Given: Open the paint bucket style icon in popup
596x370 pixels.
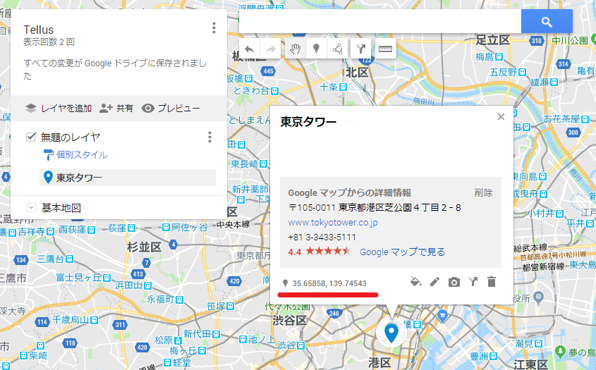Looking at the screenshot, I should coord(416,282).
